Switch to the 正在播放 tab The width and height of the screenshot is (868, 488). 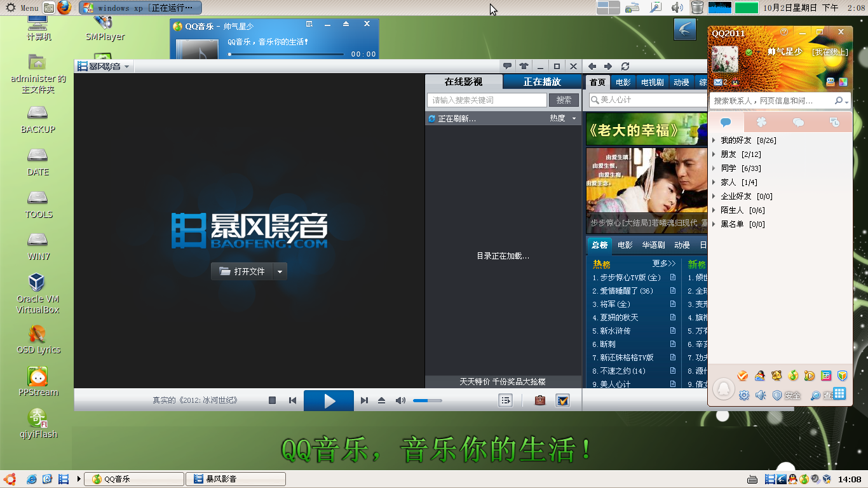click(x=542, y=82)
